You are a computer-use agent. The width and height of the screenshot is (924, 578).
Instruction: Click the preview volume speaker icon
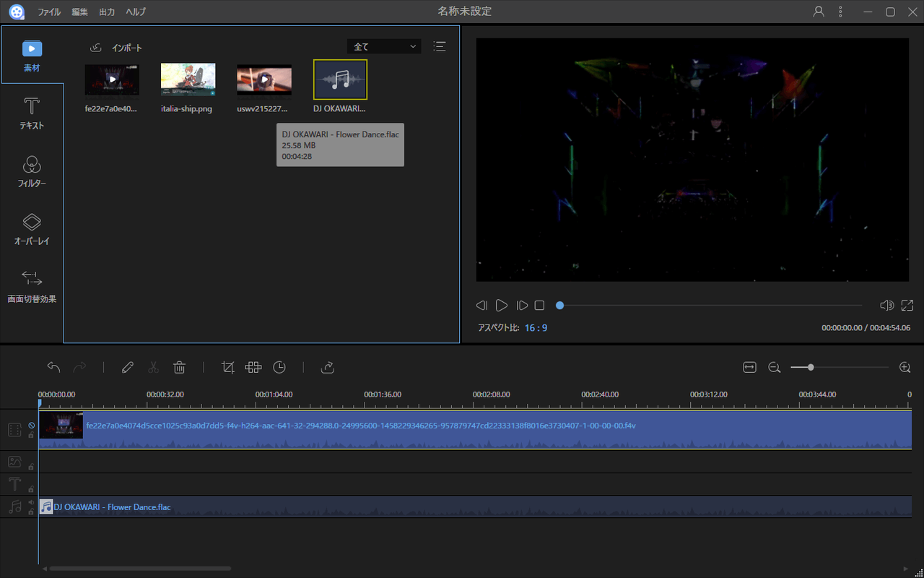(x=886, y=306)
